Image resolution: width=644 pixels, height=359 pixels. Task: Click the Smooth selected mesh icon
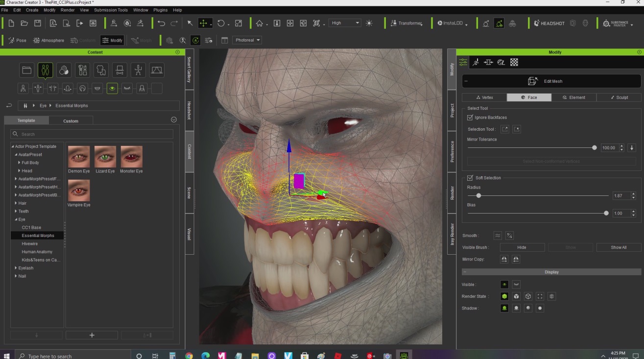(498, 236)
